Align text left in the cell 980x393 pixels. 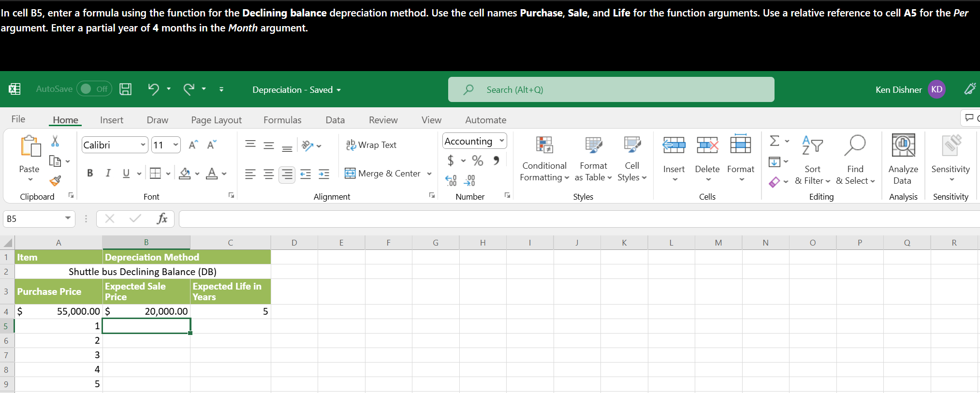tap(250, 174)
